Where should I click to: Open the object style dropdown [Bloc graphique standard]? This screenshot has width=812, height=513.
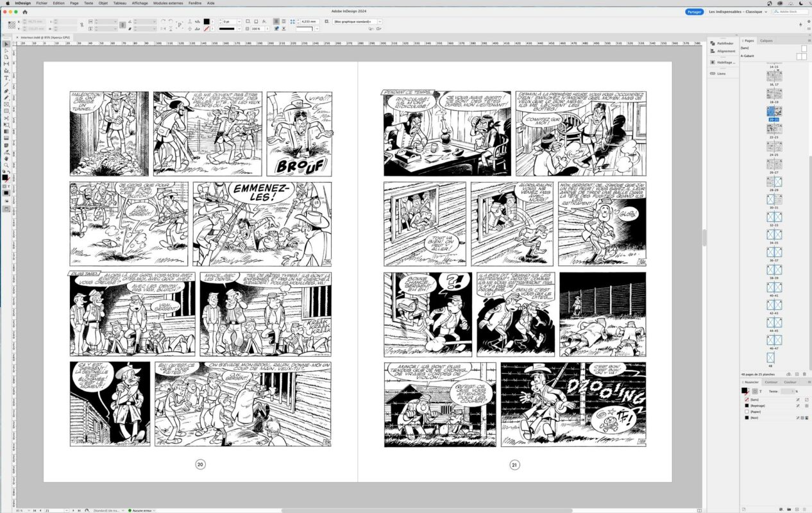357,21
